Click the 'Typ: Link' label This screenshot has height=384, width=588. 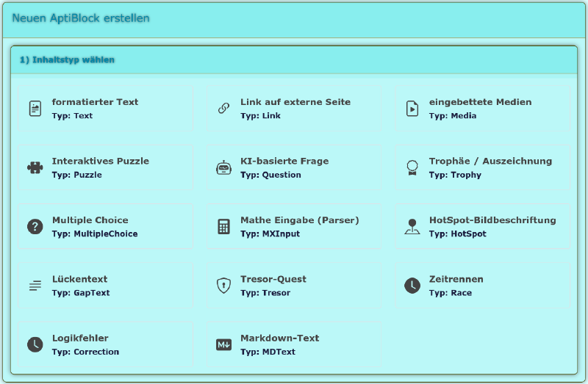260,116
